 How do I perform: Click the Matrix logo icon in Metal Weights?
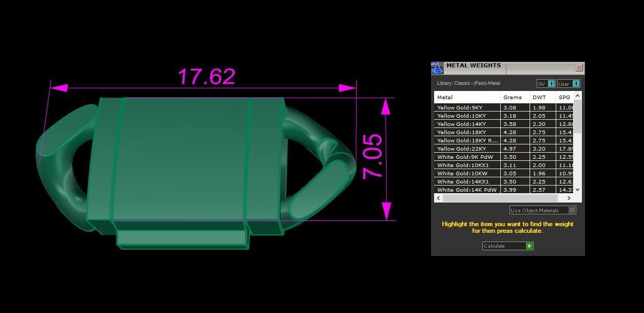pyautogui.click(x=437, y=68)
